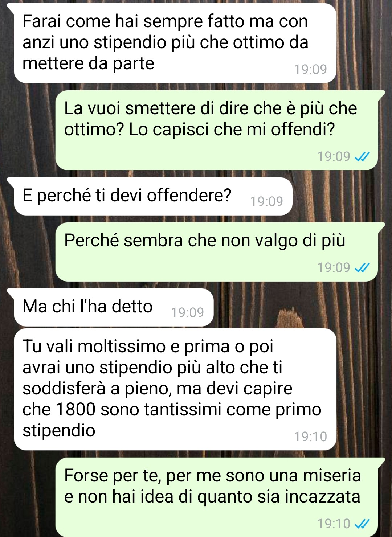Tap the words 'mettere da parte'
The height and width of the screenshot is (537, 392).
88,63
